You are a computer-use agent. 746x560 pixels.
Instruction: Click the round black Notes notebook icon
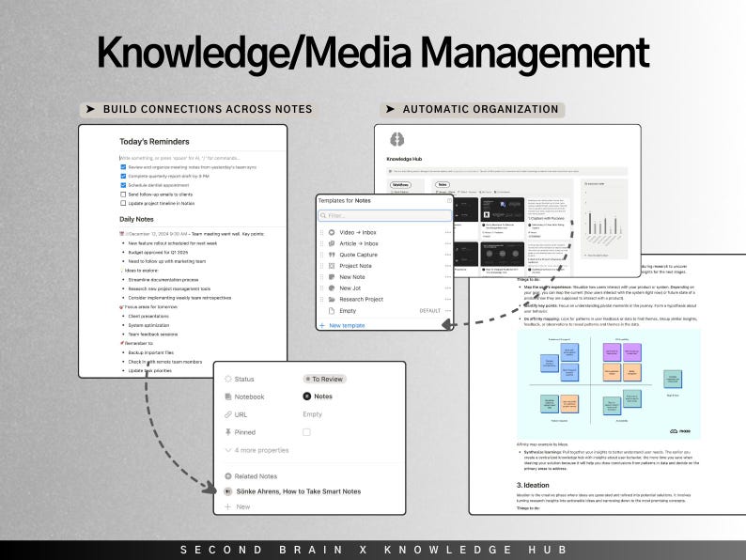(x=307, y=397)
